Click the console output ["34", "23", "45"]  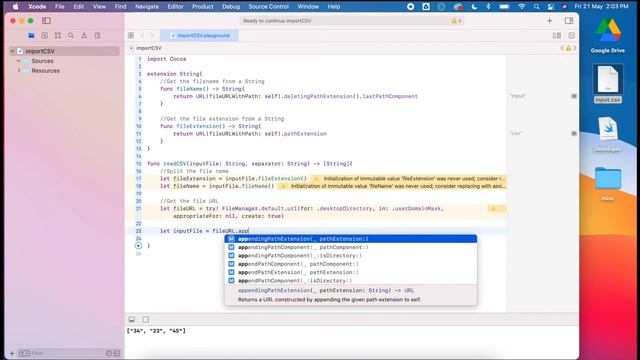pyautogui.click(x=156, y=331)
